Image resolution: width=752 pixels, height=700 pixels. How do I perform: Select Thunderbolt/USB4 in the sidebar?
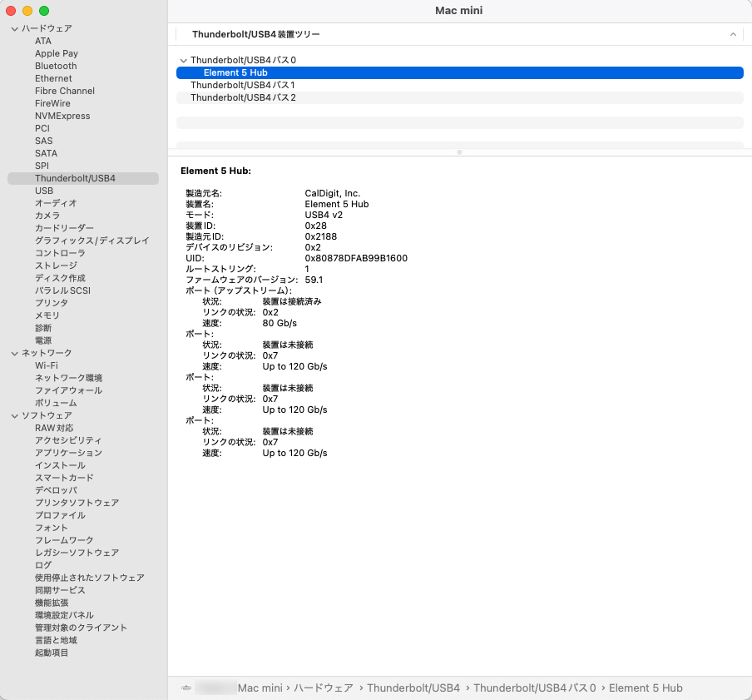(83, 178)
